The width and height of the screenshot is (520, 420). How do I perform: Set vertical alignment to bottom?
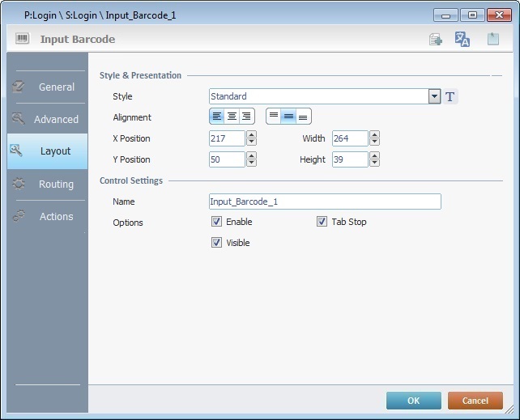pos(303,117)
